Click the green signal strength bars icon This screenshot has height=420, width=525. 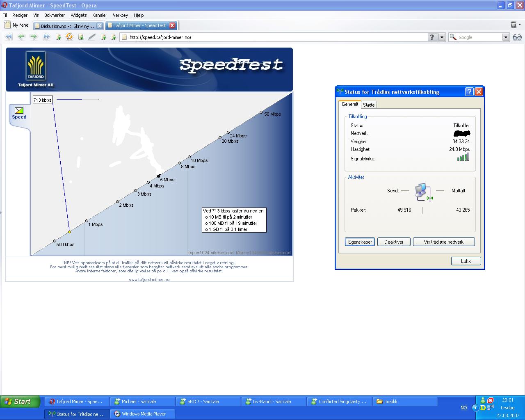coord(463,157)
